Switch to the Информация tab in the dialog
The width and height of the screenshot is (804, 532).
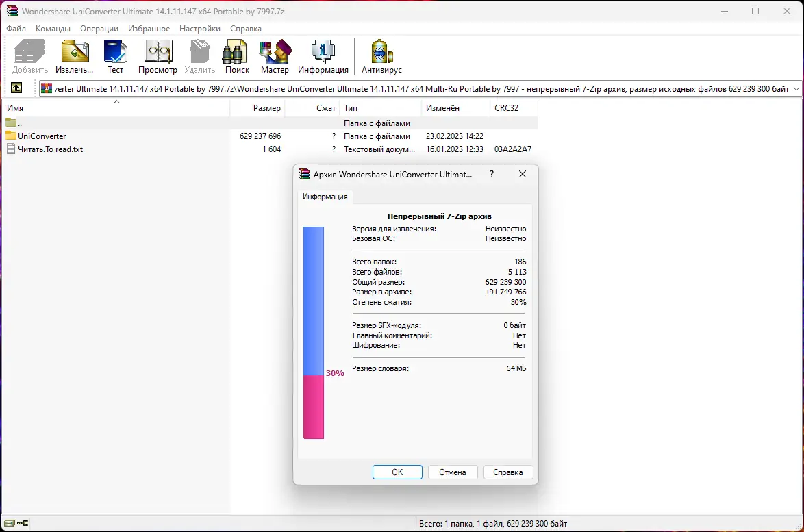325,196
